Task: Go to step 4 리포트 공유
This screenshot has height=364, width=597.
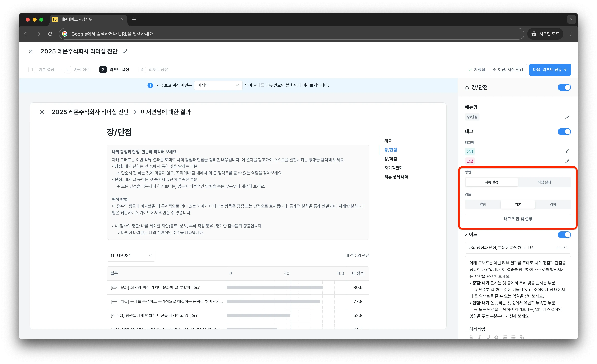Action: 154,70
